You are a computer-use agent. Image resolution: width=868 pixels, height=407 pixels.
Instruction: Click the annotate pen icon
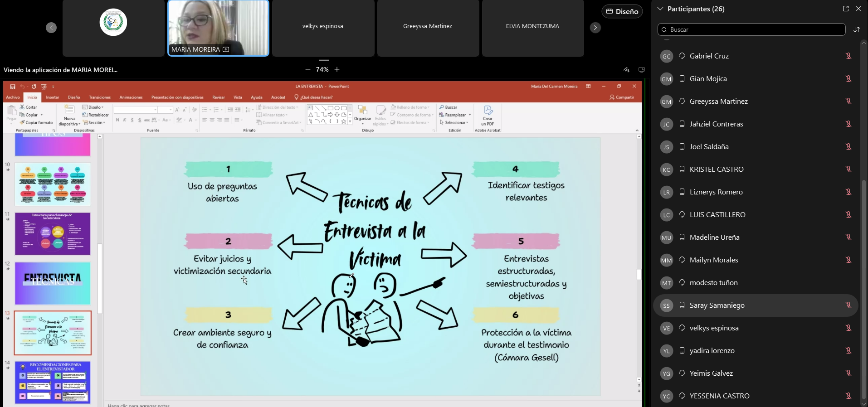(x=626, y=70)
